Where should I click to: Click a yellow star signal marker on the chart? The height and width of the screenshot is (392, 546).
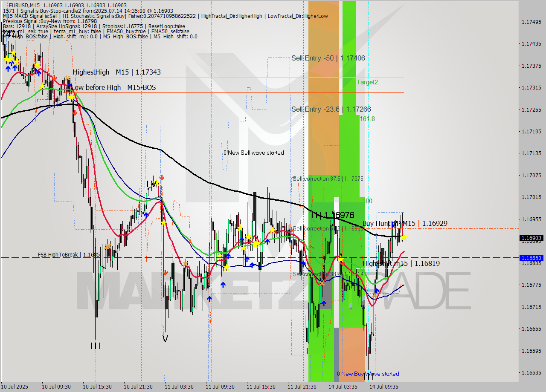(x=272, y=231)
